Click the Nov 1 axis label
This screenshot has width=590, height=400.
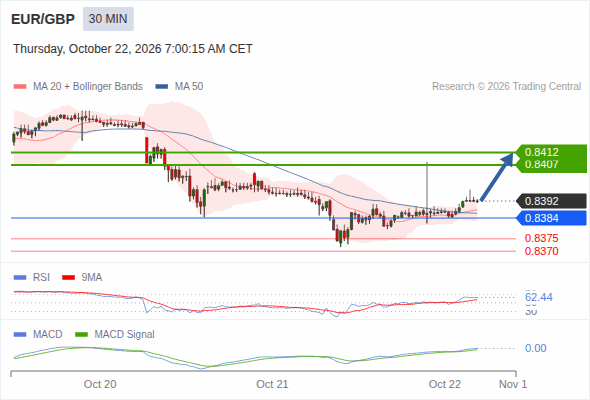512,384
